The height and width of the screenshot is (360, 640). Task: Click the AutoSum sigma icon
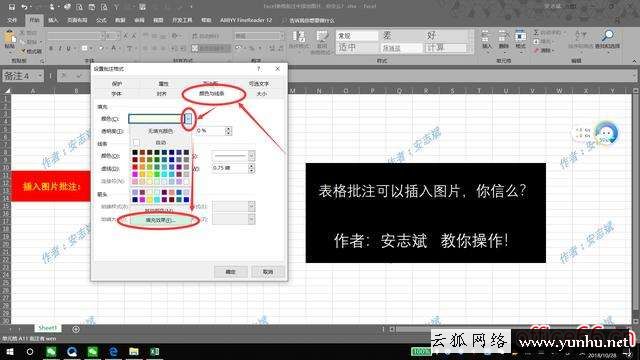(537, 32)
